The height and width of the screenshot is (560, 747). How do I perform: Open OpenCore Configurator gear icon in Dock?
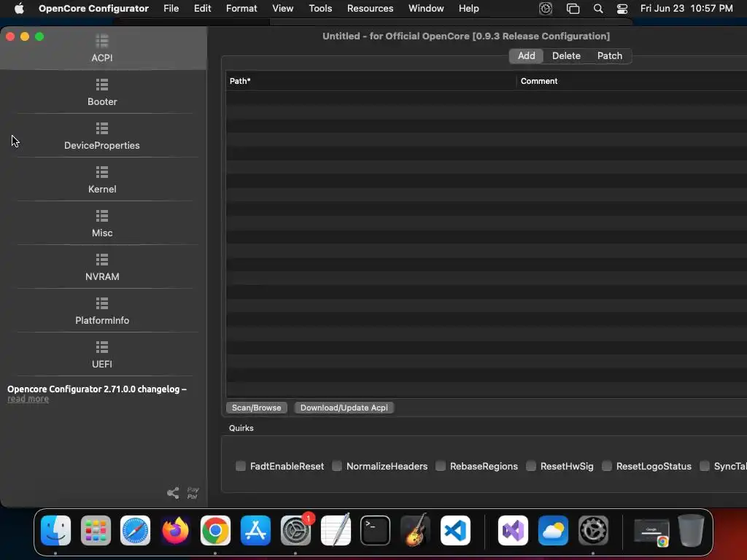point(593,531)
